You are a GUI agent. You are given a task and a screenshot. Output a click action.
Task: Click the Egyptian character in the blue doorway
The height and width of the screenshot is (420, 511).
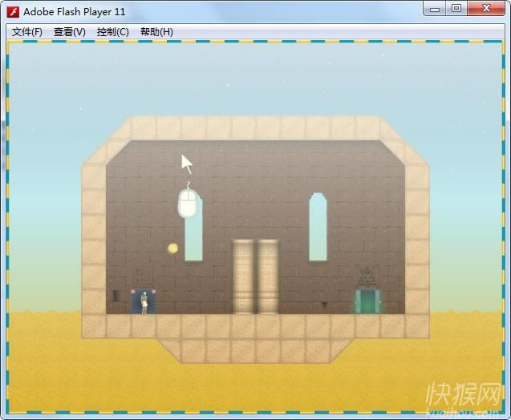click(x=144, y=302)
